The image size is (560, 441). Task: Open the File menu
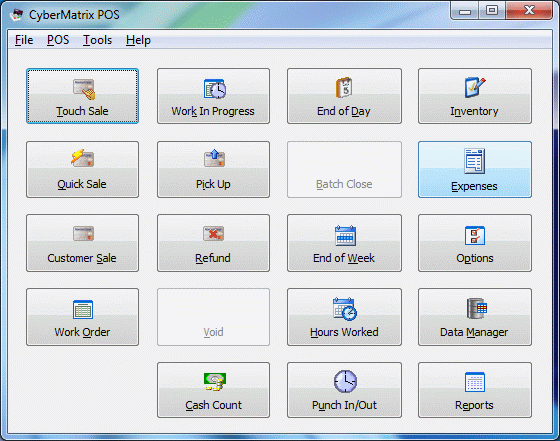(24, 40)
